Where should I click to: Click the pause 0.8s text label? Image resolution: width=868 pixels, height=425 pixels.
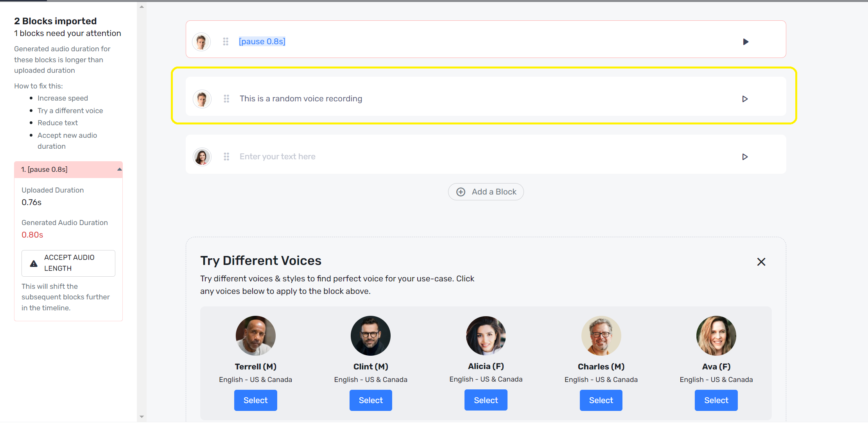pos(263,41)
